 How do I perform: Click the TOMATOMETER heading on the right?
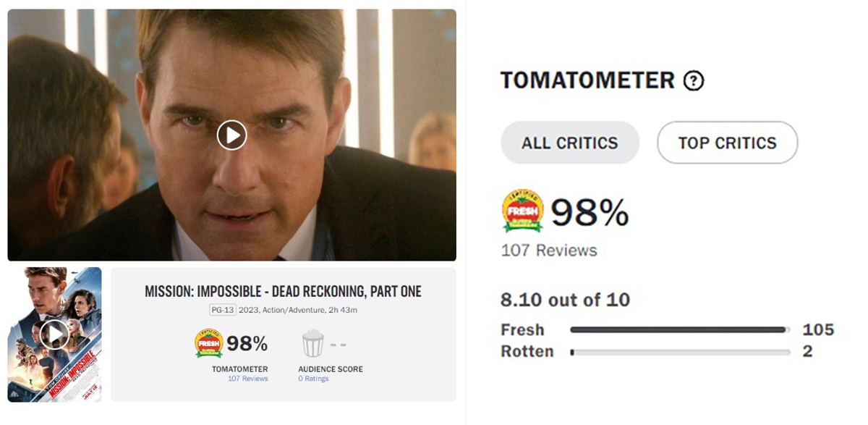pyautogui.click(x=587, y=80)
